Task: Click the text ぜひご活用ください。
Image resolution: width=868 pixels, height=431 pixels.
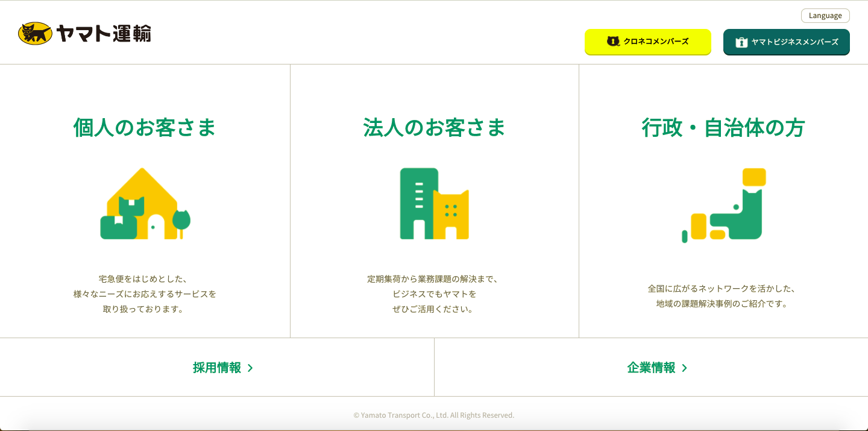Action: pyautogui.click(x=434, y=309)
